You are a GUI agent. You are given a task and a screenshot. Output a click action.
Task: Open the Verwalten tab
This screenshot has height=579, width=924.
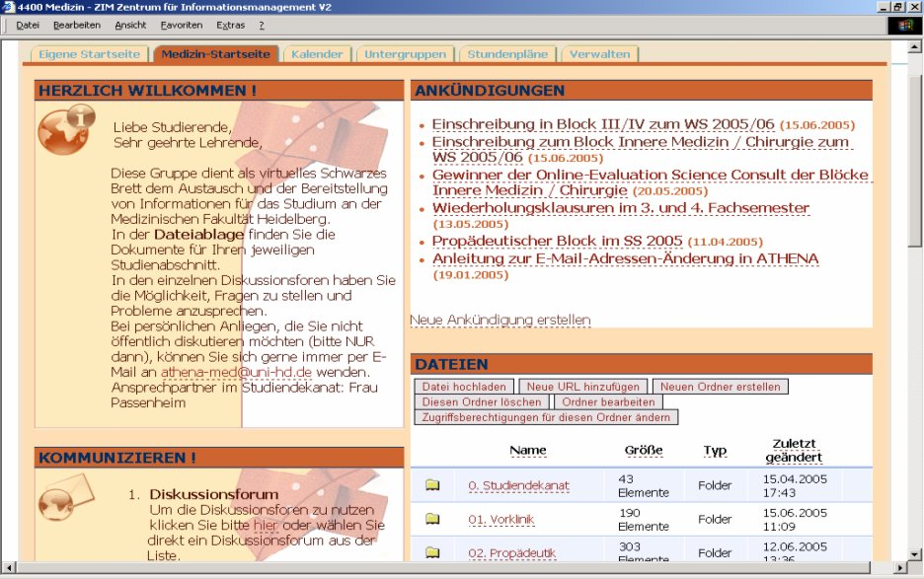(x=599, y=54)
